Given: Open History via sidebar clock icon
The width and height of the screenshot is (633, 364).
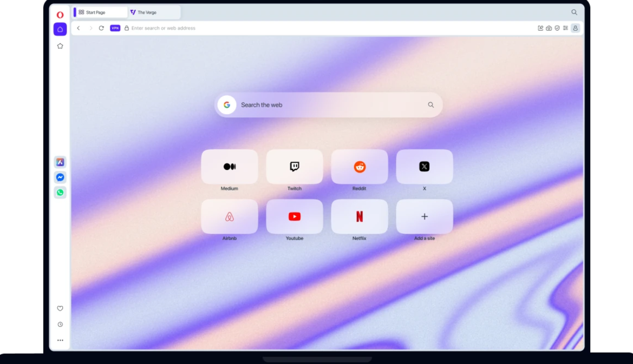Looking at the screenshot, I should tap(60, 325).
